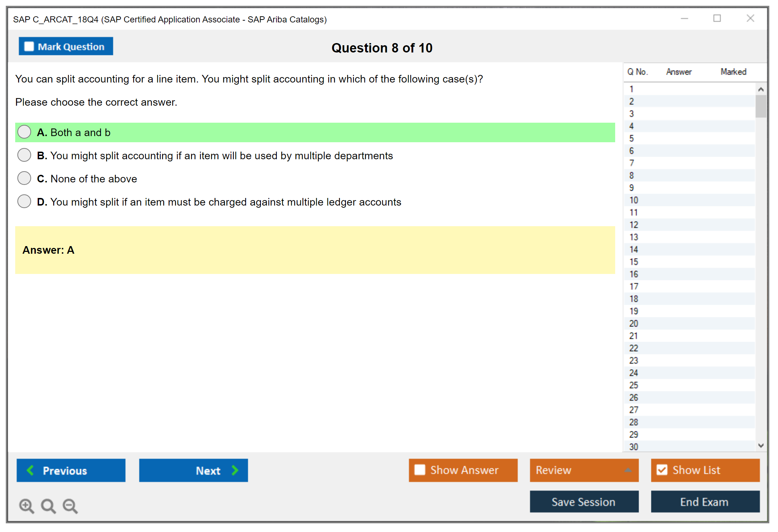778x532 pixels.
Task: Choose option D about multiple ledger accounts
Action: click(x=24, y=202)
